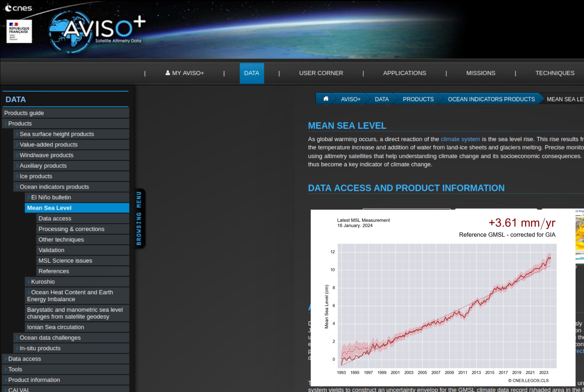The image size is (584, 392).
Task: Expand the Products tree item
Action: (x=66, y=123)
